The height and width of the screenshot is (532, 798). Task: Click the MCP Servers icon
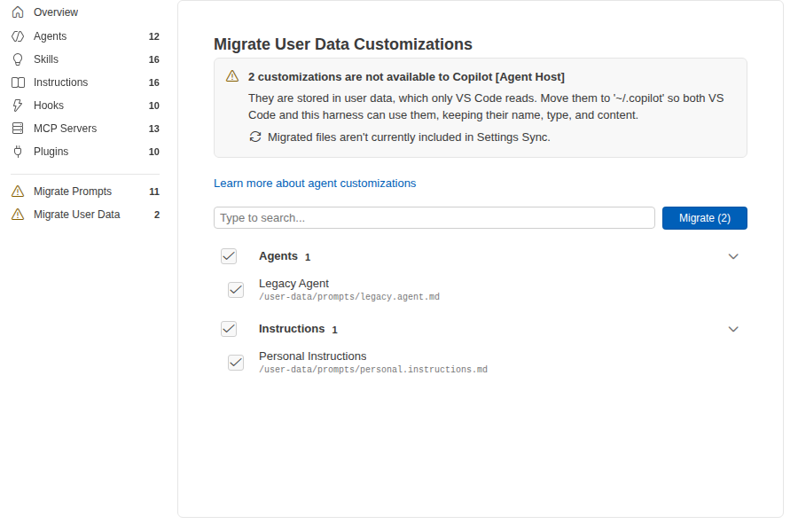pyautogui.click(x=18, y=129)
